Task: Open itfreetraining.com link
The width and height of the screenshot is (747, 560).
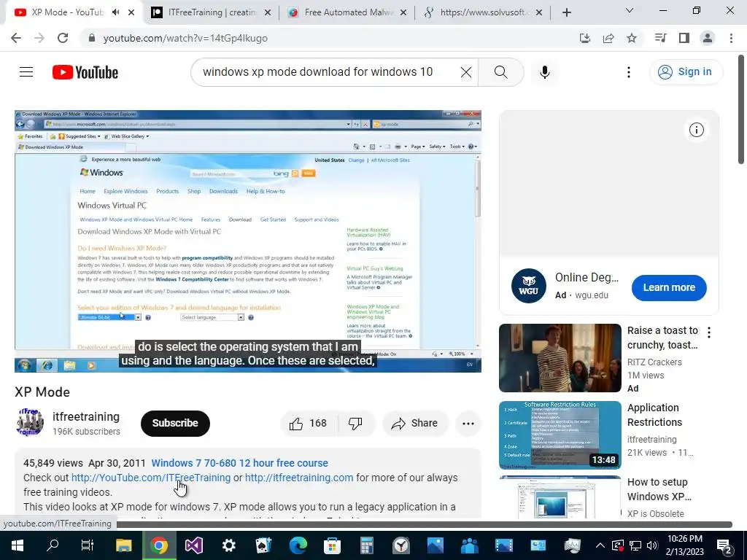Action: pyautogui.click(x=299, y=478)
